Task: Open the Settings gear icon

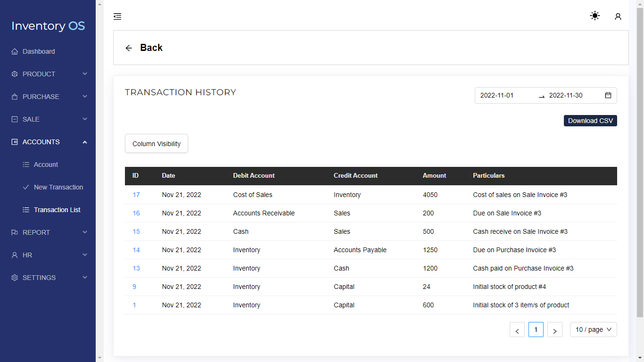Action: [x=14, y=278]
